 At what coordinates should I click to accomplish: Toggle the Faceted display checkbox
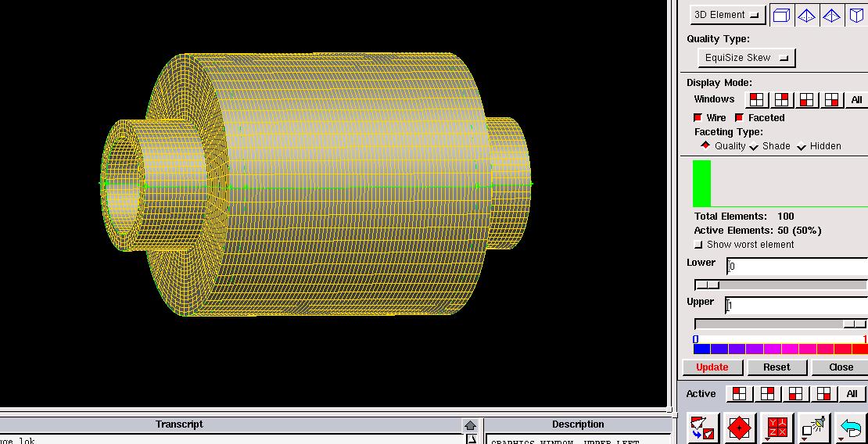point(739,118)
